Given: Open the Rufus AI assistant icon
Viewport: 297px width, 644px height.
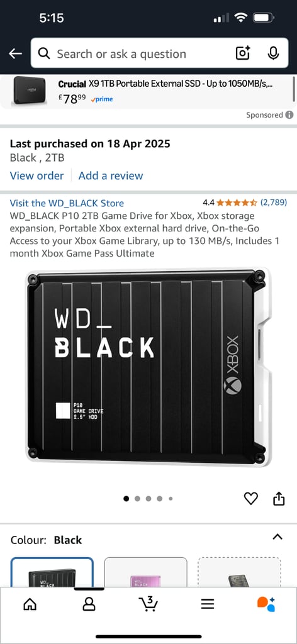Looking at the screenshot, I should [x=266, y=604].
